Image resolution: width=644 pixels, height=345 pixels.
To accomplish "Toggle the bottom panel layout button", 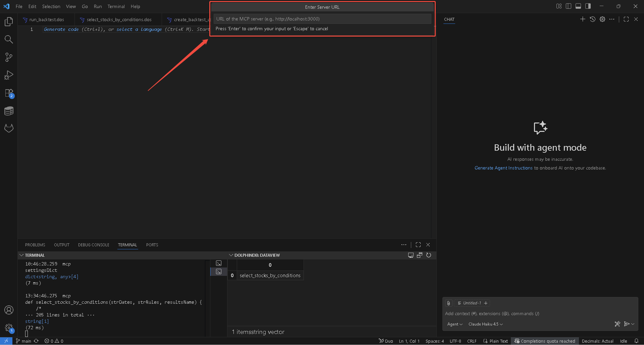I will tap(578, 6).
